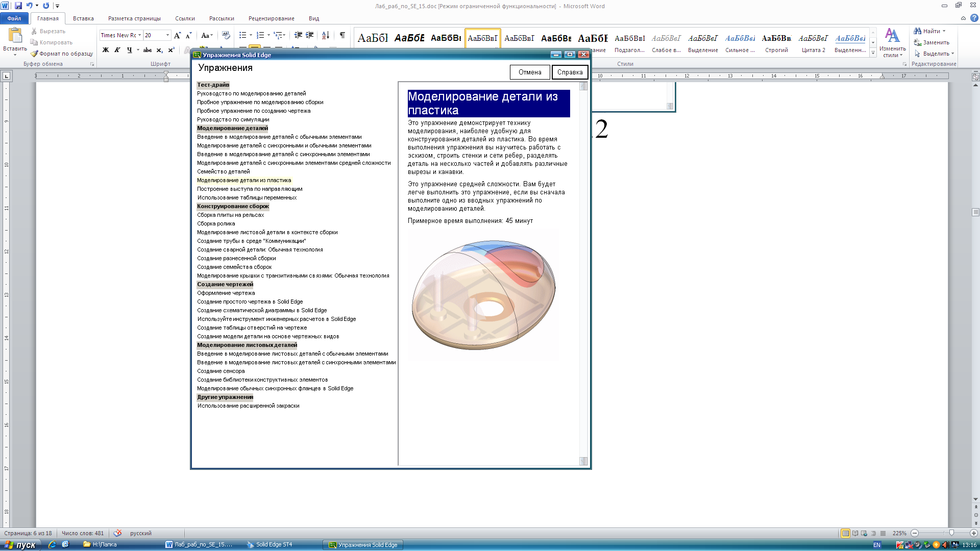Click the Cut (Вырезать) scissors icon
Image resolution: width=980 pixels, height=551 pixels.
(34, 31)
